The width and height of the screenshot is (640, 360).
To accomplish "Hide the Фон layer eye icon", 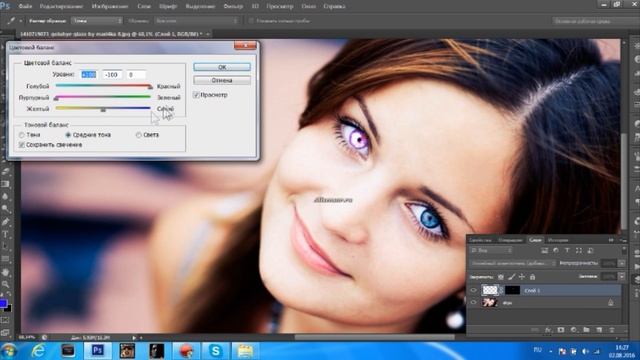I will (x=473, y=302).
